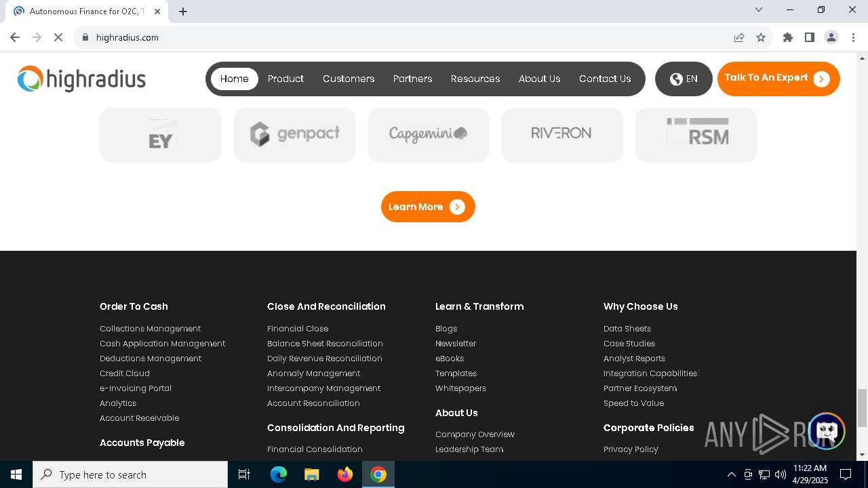
Task: Open Task View on taskbar
Action: coord(244,474)
